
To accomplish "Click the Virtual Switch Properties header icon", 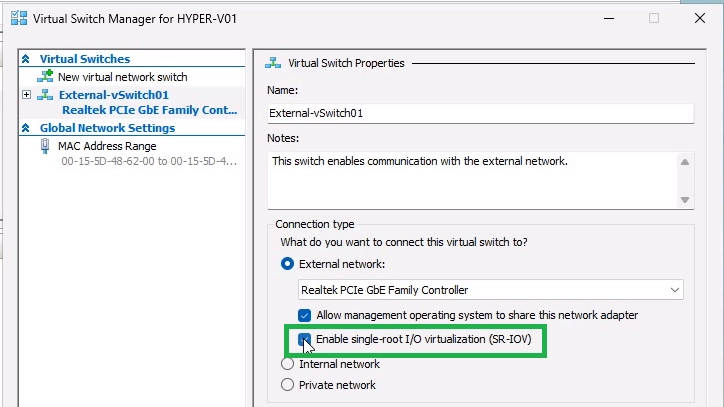I will 272,63.
